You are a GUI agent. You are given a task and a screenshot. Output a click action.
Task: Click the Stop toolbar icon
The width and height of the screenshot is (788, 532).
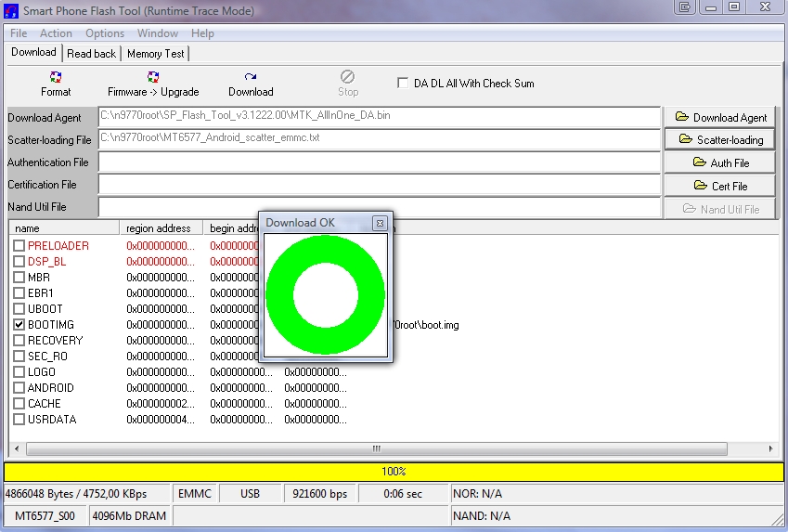coord(348,77)
